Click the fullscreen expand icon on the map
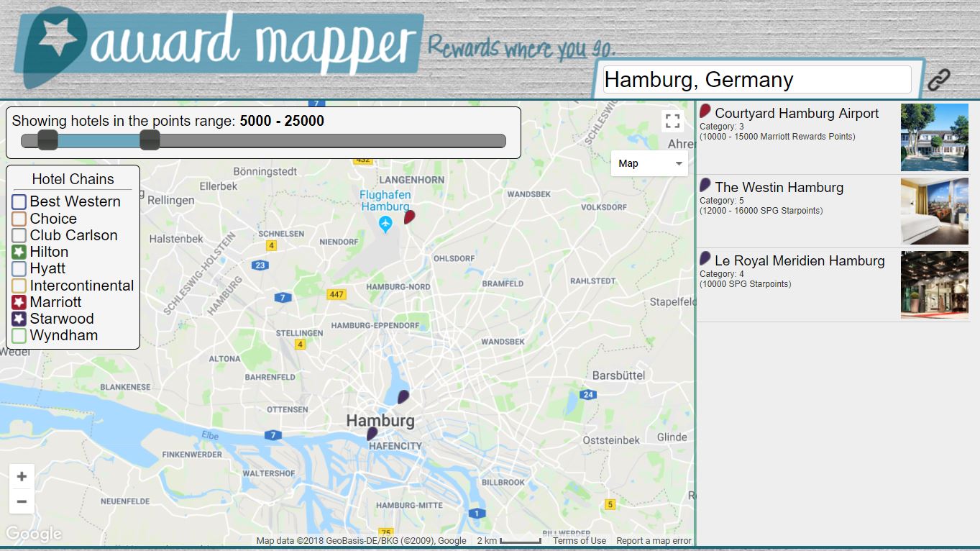The width and height of the screenshot is (980, 551). 672,121
